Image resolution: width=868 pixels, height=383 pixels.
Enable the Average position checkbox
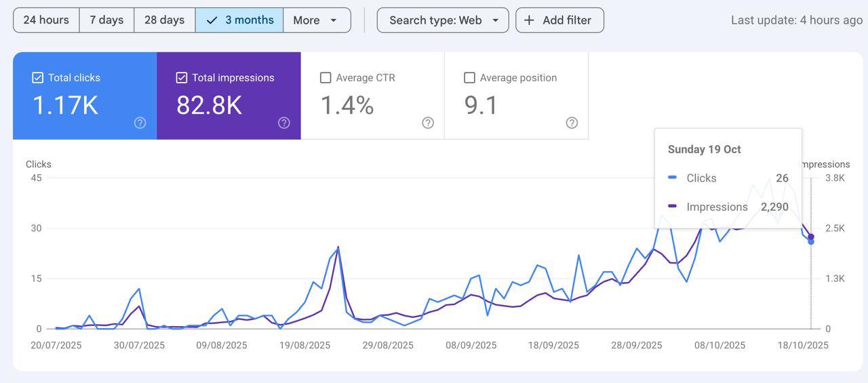pyautogui.click(x=469, y=78)
